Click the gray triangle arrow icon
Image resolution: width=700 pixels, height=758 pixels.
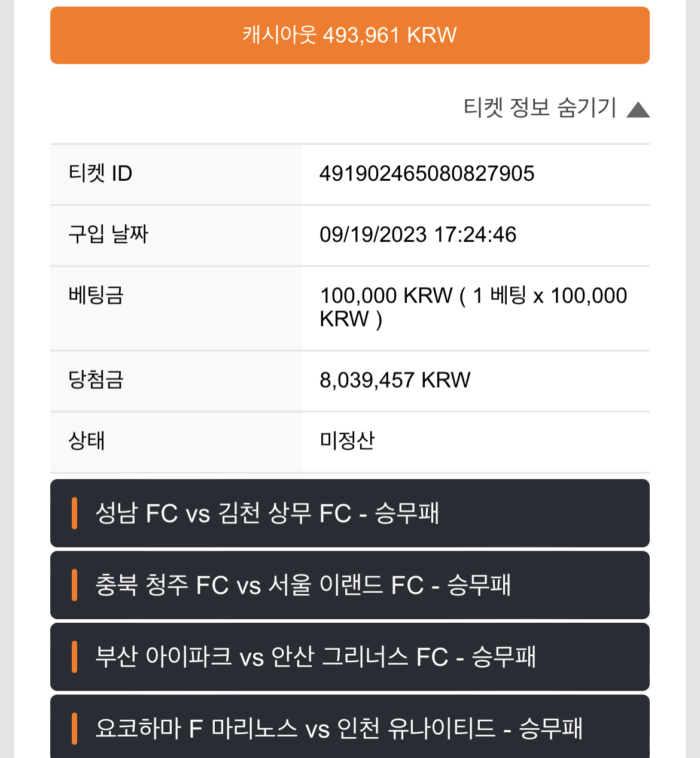[x=638, y=109]
